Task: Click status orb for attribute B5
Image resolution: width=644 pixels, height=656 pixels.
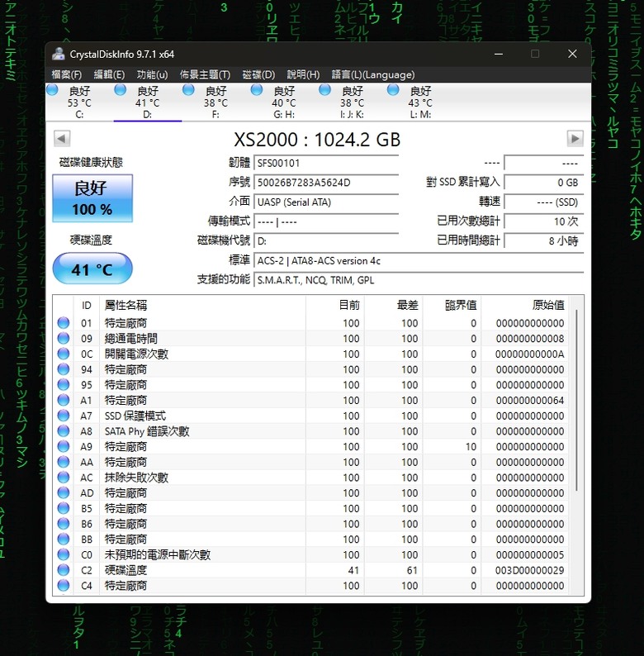Action: point(64,508)
